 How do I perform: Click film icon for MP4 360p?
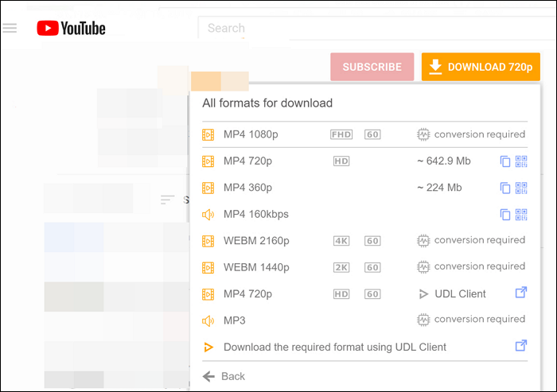[208, 188]
